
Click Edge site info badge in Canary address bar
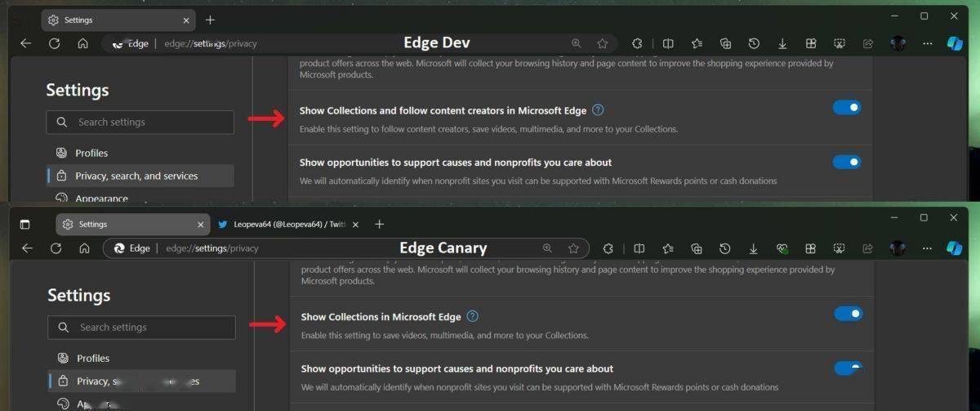[x=131, y=248]
